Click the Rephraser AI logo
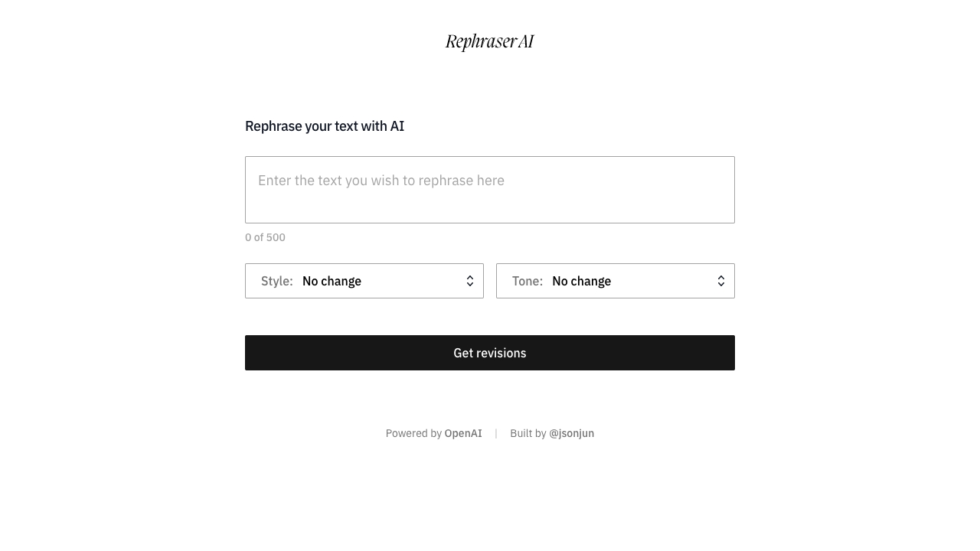980x551 pixels. [x=490, y=41]
